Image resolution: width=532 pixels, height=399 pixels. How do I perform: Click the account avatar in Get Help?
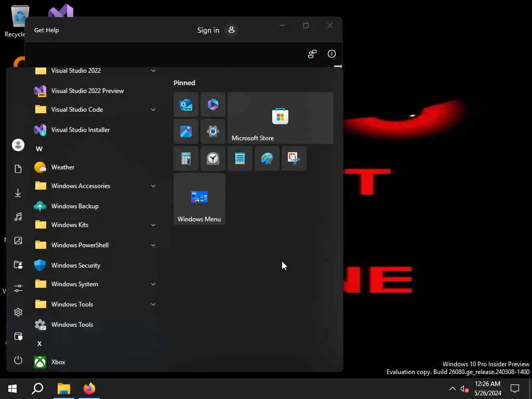(231, 30)
